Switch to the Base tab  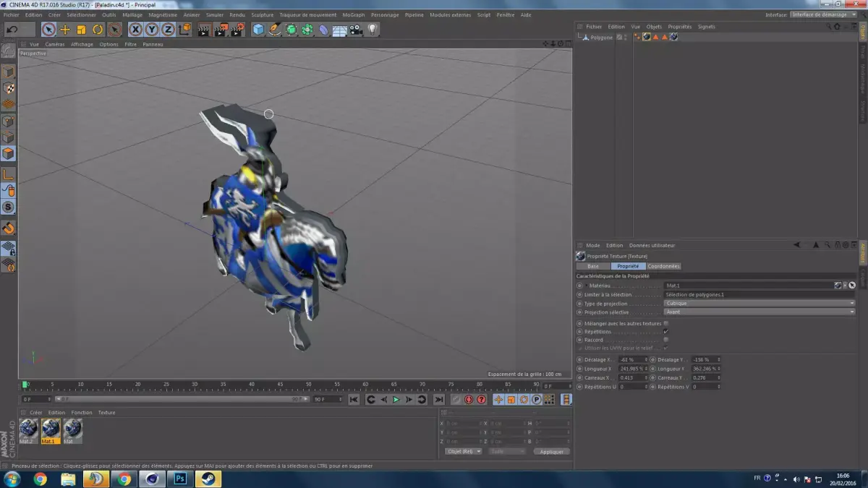(x=593, y=266)
